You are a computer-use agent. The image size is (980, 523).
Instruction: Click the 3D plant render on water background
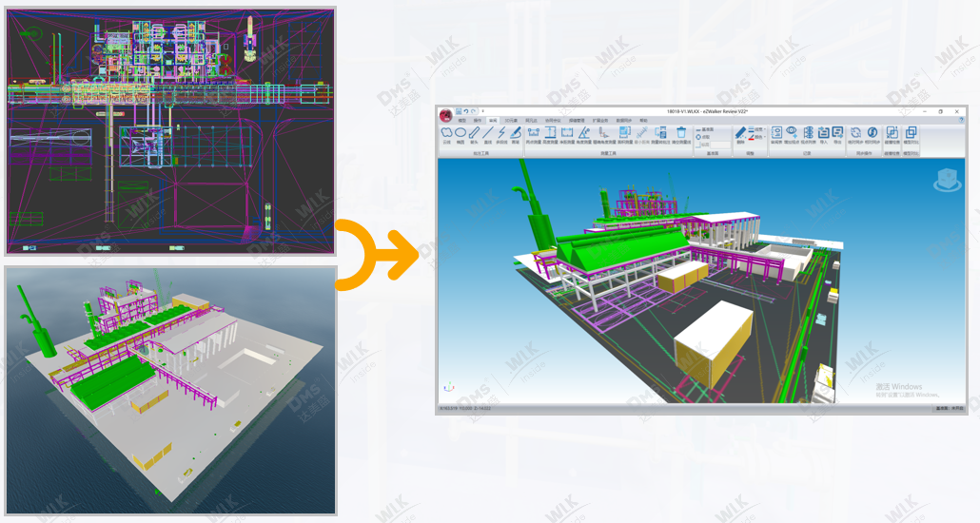(x=170, y=391)
